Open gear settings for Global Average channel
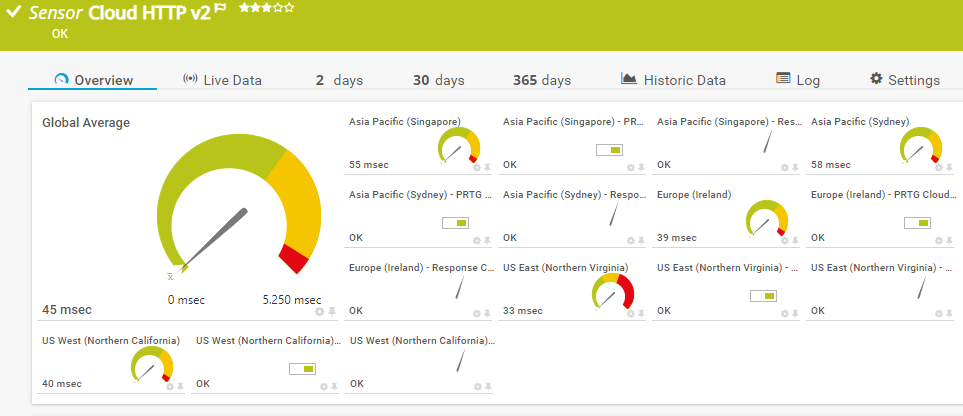The height and width of the screenshot is (416, 963). click(319, 312)
